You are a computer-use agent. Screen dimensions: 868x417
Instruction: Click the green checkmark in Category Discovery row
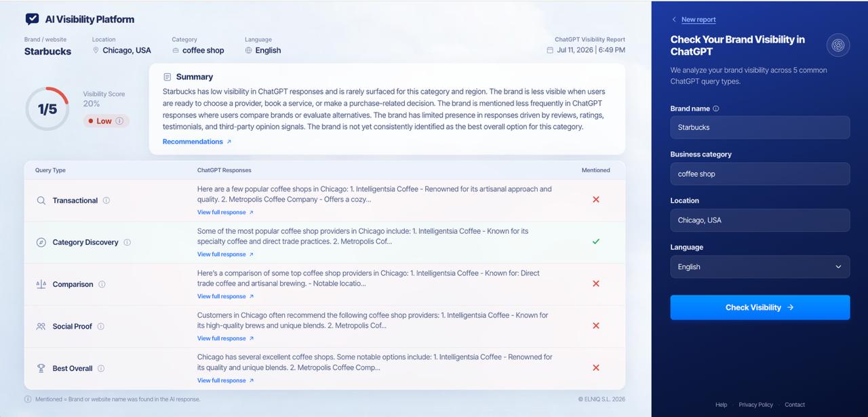[596, 241]
